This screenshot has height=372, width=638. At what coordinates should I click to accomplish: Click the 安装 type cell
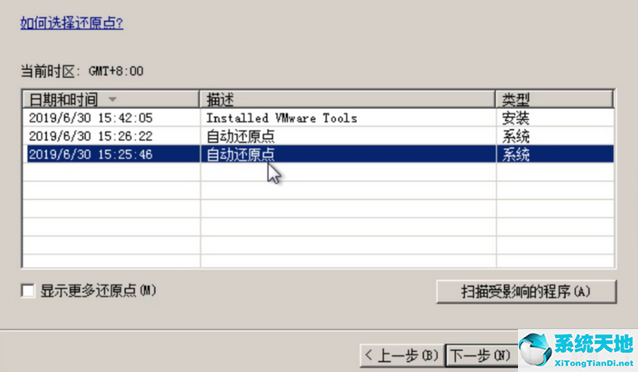pyautogui.click(x=516, y=118)
